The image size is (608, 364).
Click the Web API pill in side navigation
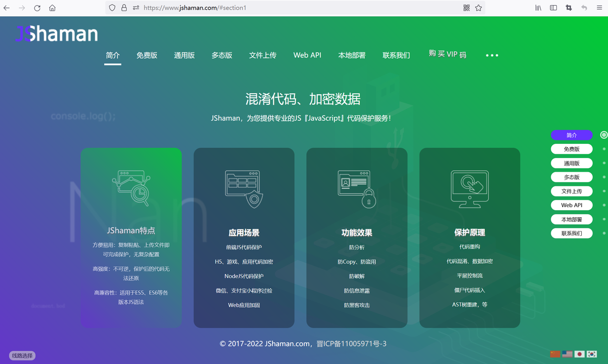click(x=572, y=206)
